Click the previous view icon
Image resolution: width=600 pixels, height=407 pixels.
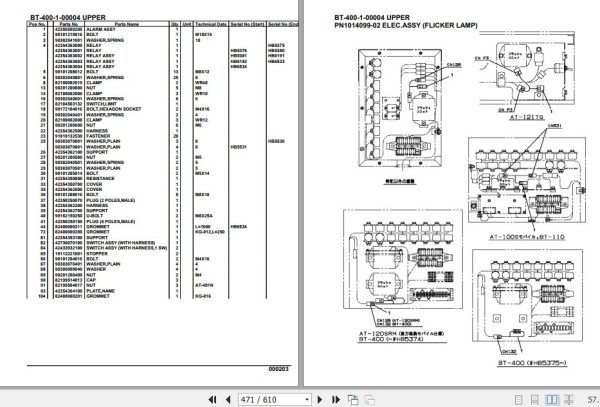pos(353,400)
